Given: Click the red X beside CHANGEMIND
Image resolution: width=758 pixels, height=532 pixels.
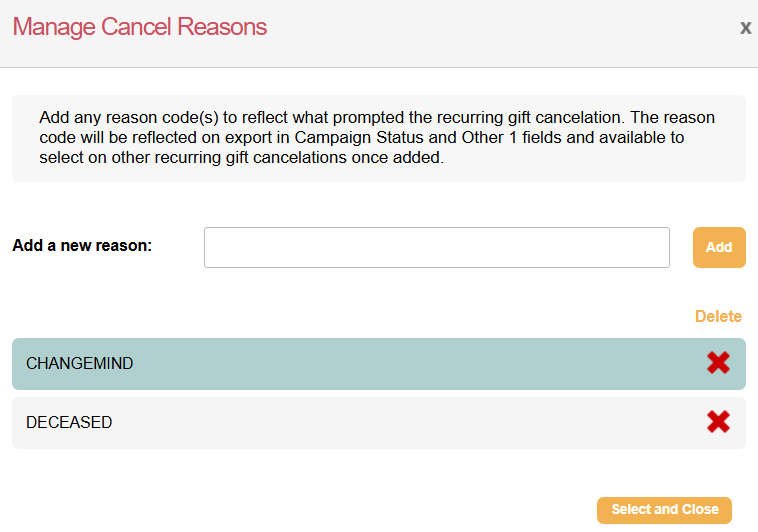Looking at the screenshot, I should pyautogui.click(x=718, y=363).
